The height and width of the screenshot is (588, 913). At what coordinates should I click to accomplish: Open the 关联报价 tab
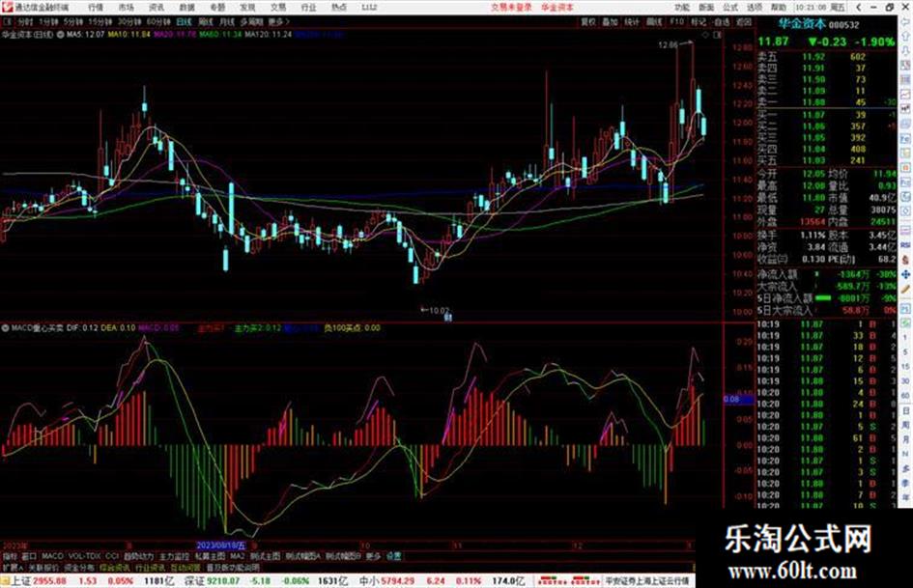pos(43,567)
